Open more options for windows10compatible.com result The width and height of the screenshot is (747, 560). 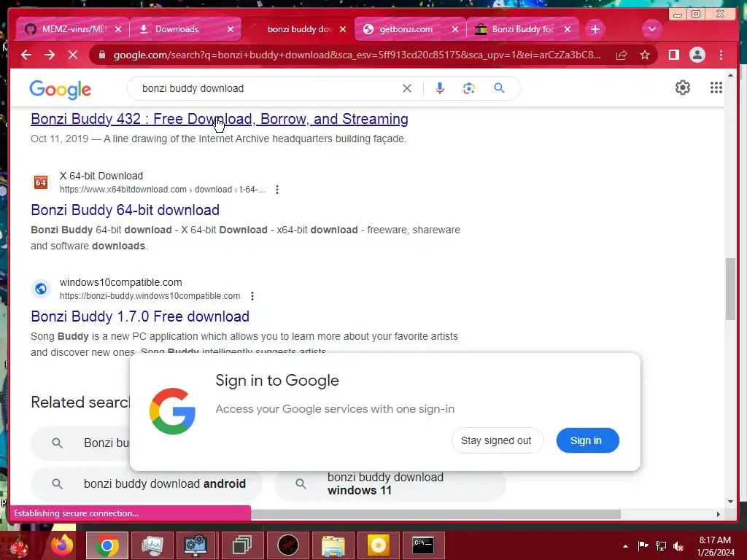click(x=252, y=296)
